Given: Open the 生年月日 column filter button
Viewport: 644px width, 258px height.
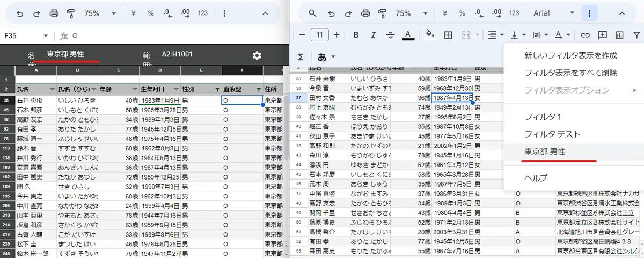Looking at the screenshot, I should click(176, 89).
